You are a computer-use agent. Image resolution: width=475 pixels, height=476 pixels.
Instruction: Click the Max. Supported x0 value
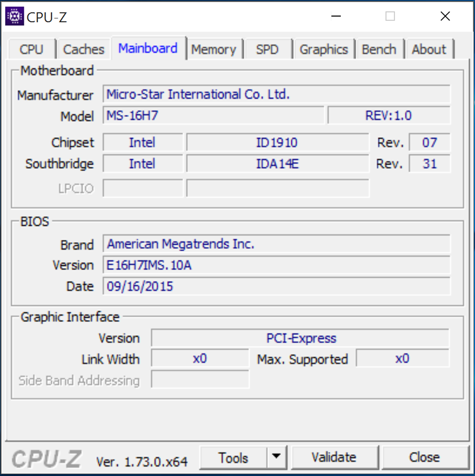(403, 358)
